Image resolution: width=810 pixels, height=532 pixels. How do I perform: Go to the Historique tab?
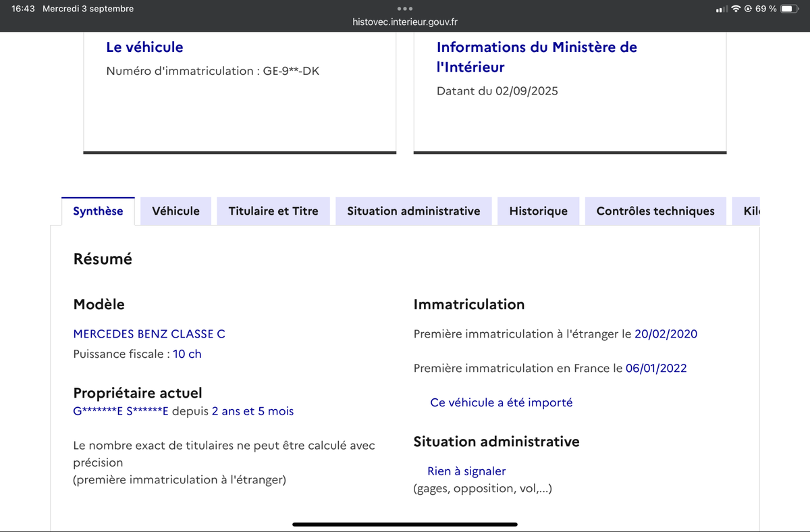point(539,211)
